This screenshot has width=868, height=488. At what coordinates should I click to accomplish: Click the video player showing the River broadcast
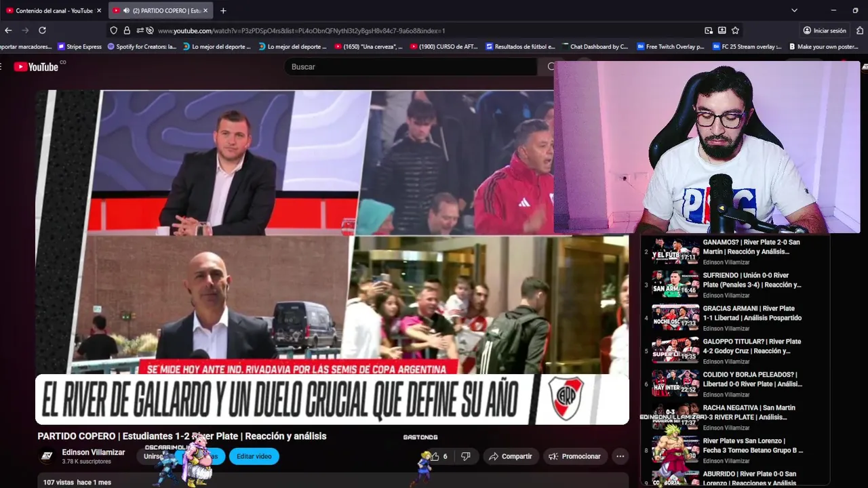click(x=332, y=258)
